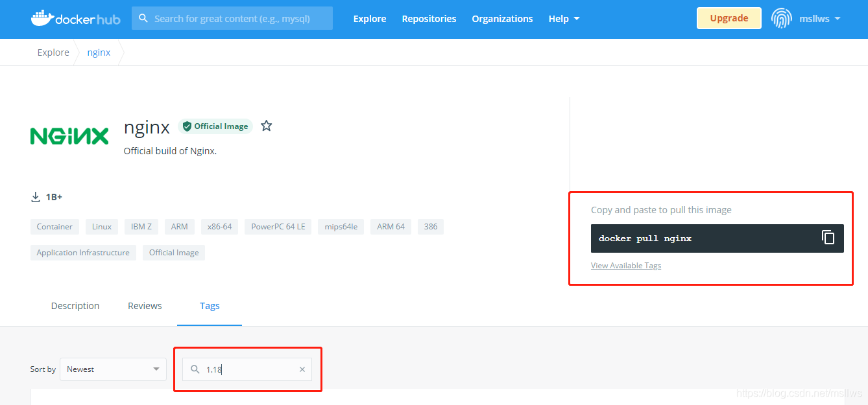868x405 pixels.
Task: Expand the Help menu
Action: pyautogui.click(x=564, y=19)
